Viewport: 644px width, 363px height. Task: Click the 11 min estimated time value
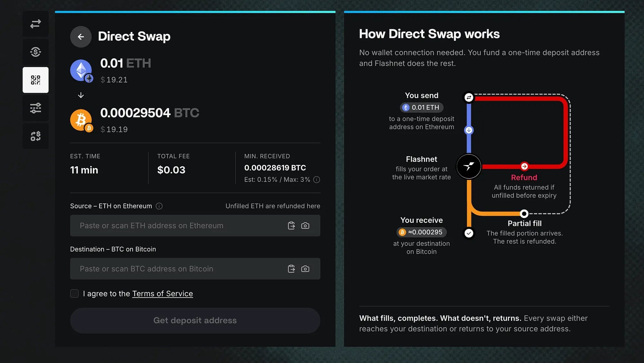pyautogui.click(x=84, y=170)
